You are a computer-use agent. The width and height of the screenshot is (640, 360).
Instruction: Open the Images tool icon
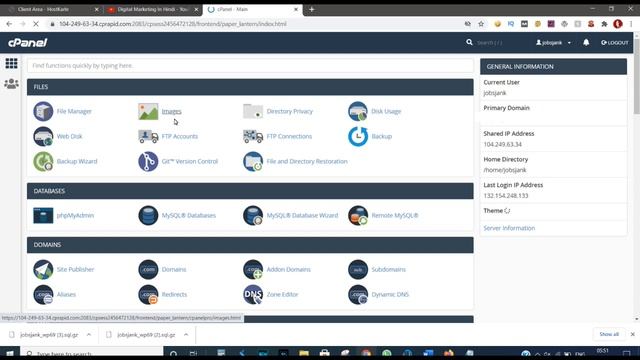pyautogui.click(x=148, y=111)
